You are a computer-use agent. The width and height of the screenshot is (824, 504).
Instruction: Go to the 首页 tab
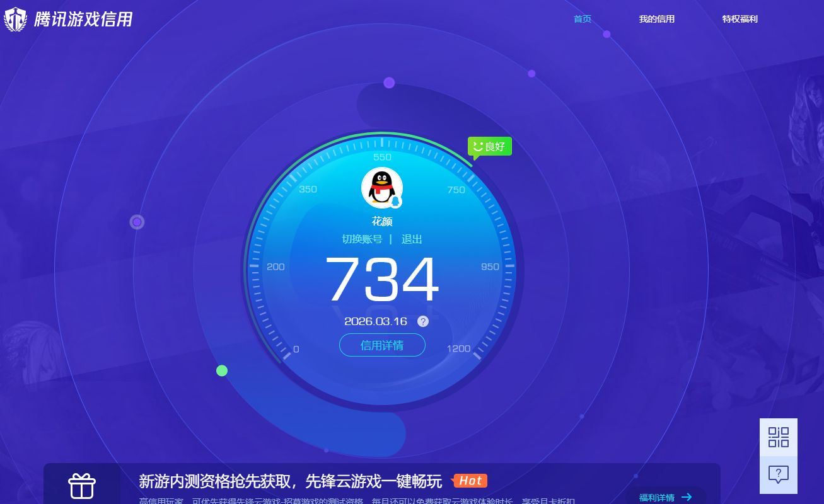583,19
